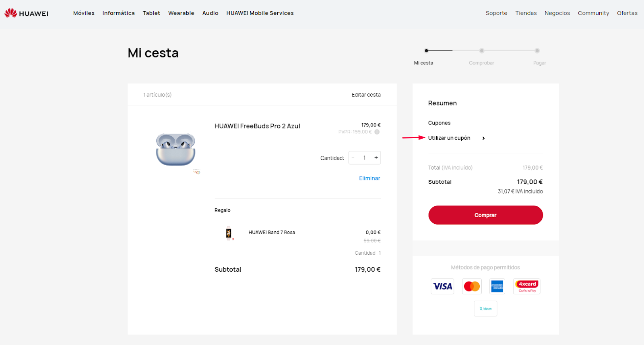
Task: Select the struck-through 59,00 € price
Action: (x=372, y=241)
